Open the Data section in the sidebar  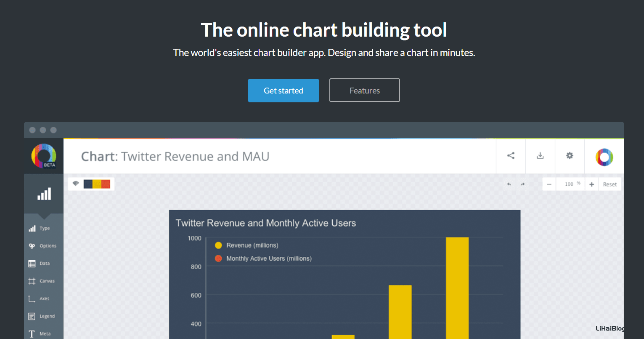click(44, 264)
